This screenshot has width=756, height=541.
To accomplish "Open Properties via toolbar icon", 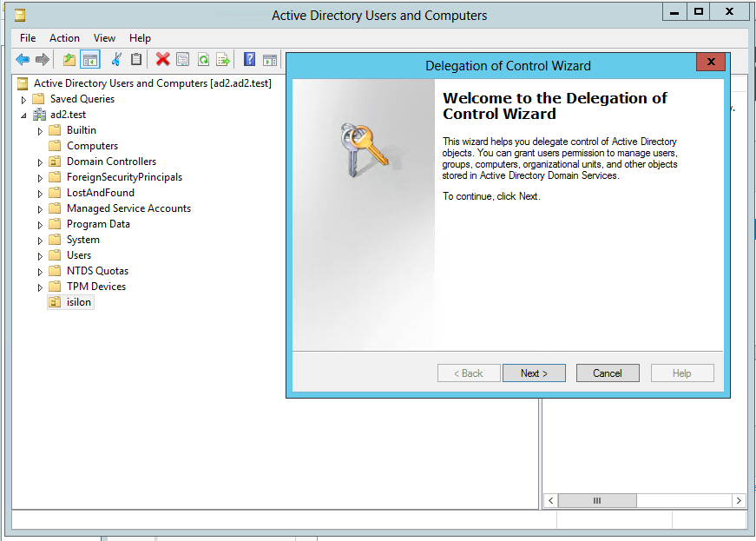I will point(183,60).
